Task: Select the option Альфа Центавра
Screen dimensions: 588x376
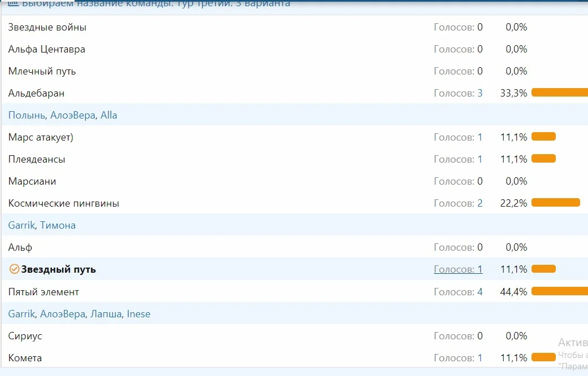Action: pos(46,49)
